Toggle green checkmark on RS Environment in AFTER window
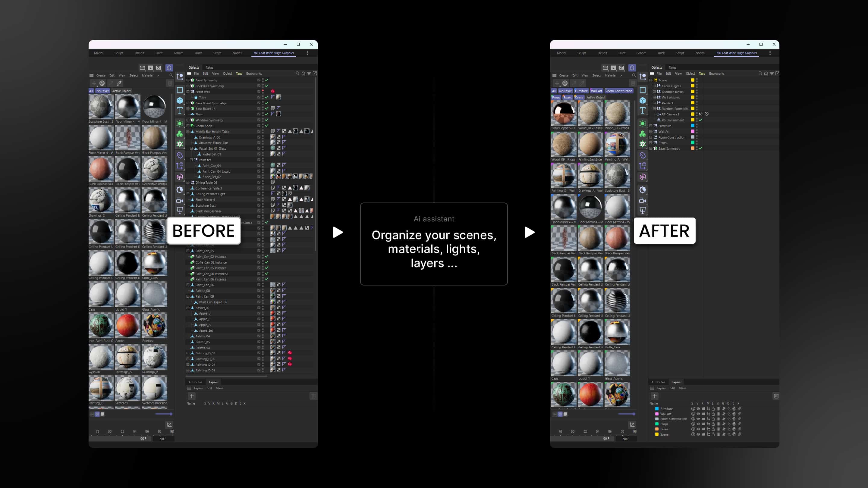868x488 pixels. click(x=700, y=120)
